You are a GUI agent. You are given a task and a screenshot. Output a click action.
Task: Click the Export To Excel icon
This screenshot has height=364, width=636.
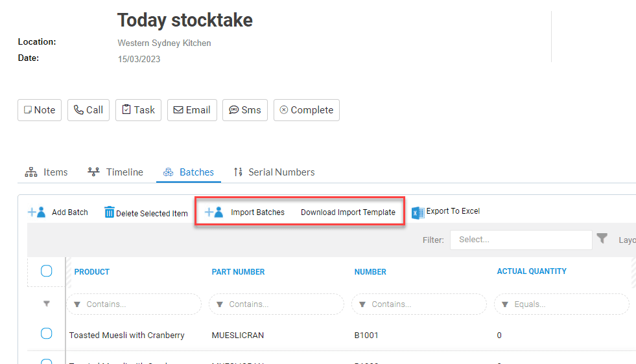tap(418, 212)
